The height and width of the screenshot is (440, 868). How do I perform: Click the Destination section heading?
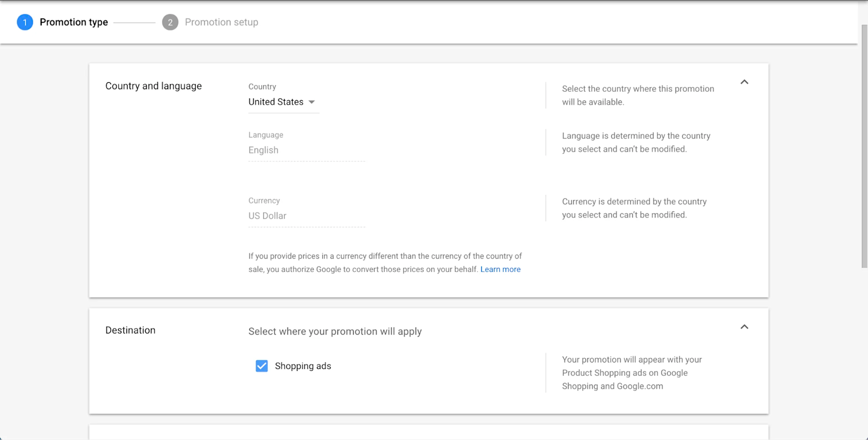130,330
